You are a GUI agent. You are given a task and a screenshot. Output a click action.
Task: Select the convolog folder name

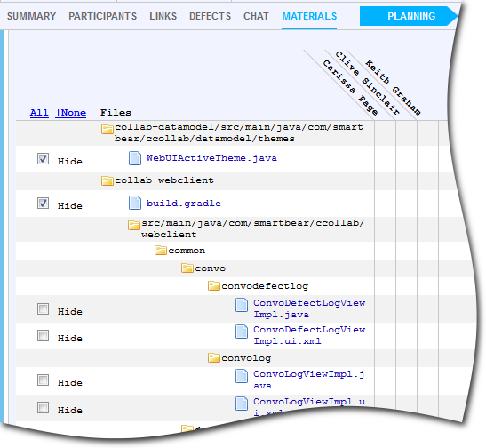click(x=246, y=358)
